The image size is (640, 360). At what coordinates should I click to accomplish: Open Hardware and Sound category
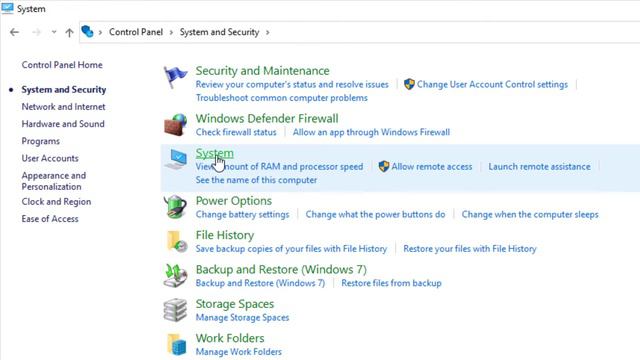[x=63, y=124]
